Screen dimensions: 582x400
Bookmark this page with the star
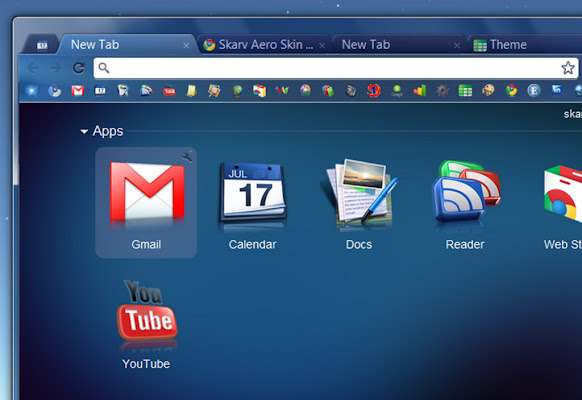(x=568, y=68)
